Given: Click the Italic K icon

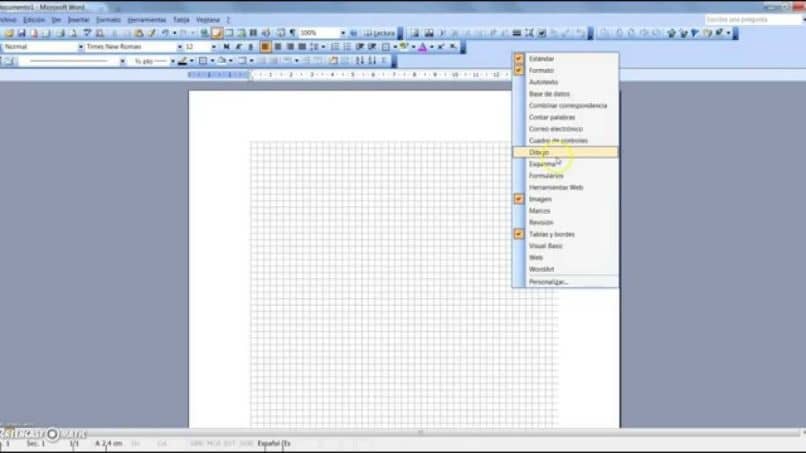Looking at the screenshot, I should pos(239,47).
